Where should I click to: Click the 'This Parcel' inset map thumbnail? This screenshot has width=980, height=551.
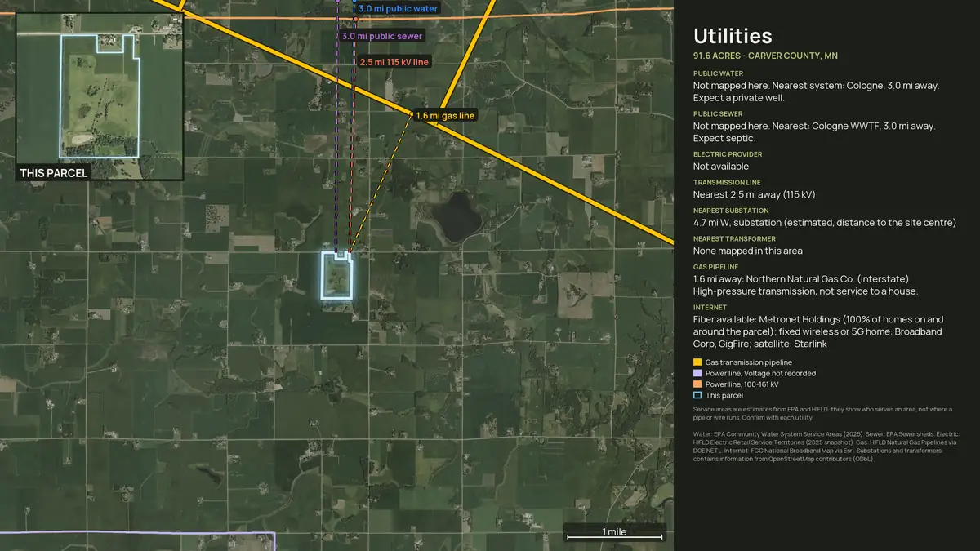100,96
